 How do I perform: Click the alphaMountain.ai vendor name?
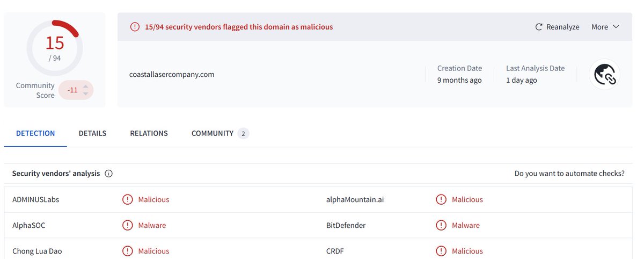tap(355, 199)
